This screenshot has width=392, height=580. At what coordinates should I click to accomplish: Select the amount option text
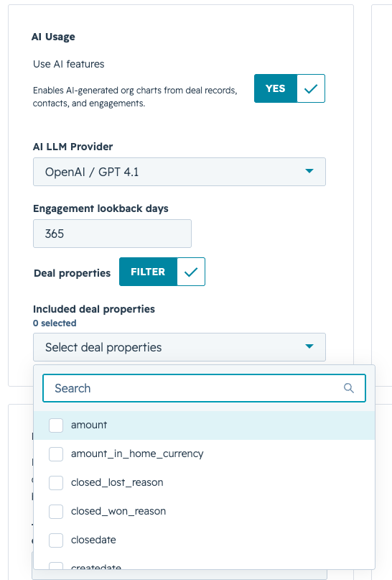click(89, 425)
